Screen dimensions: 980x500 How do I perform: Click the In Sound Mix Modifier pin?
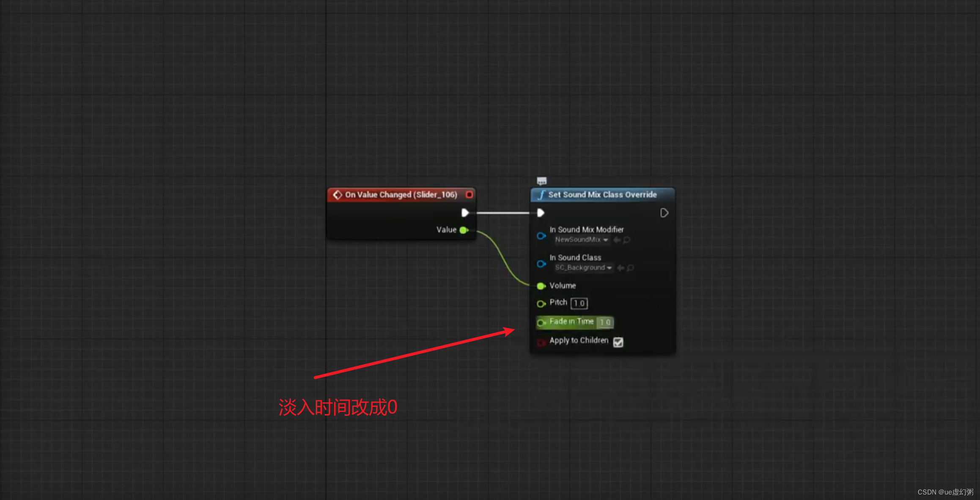pos(541,236)
